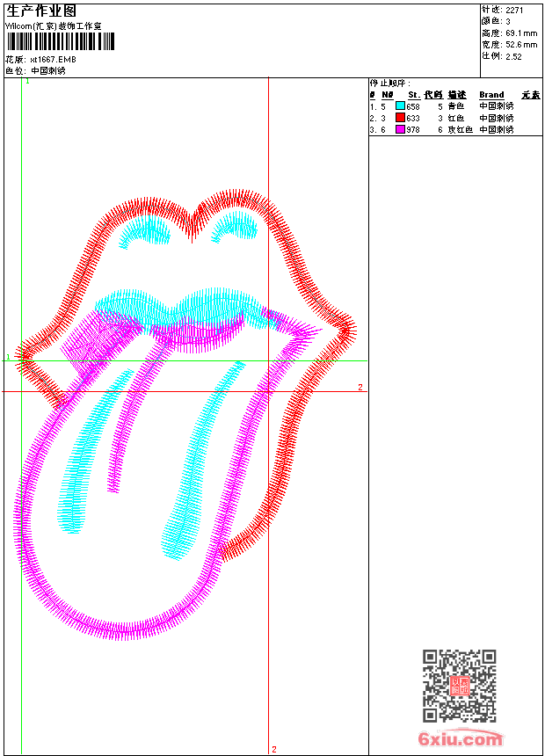Click the red guide label 2 on the right edge

coord(360,387)
